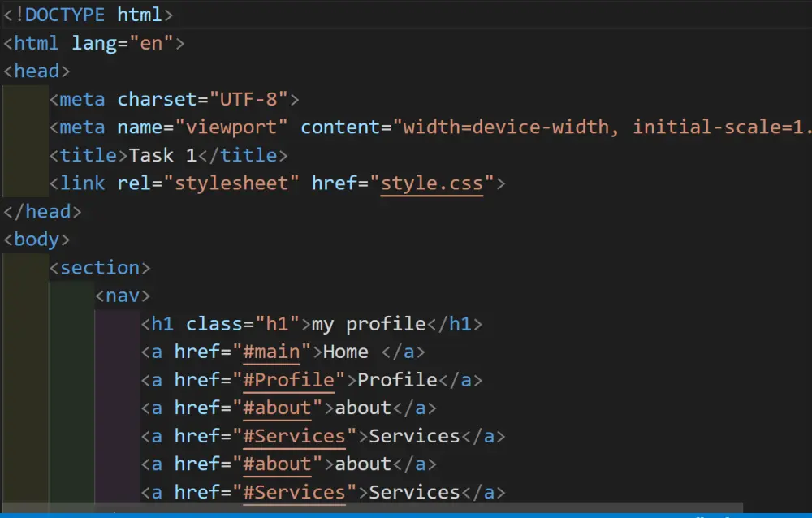Click the first "#Services" href link
The image size is (812, 518).
(295, 436)
